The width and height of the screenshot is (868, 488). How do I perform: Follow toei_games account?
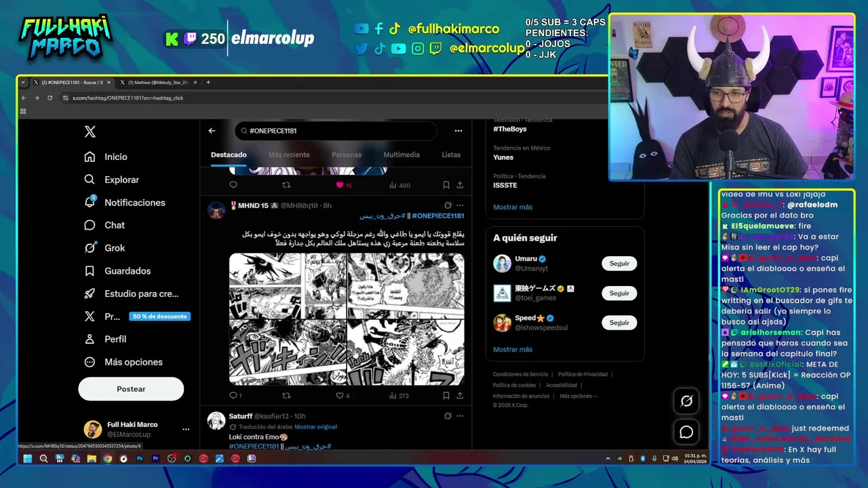point(619,293)
